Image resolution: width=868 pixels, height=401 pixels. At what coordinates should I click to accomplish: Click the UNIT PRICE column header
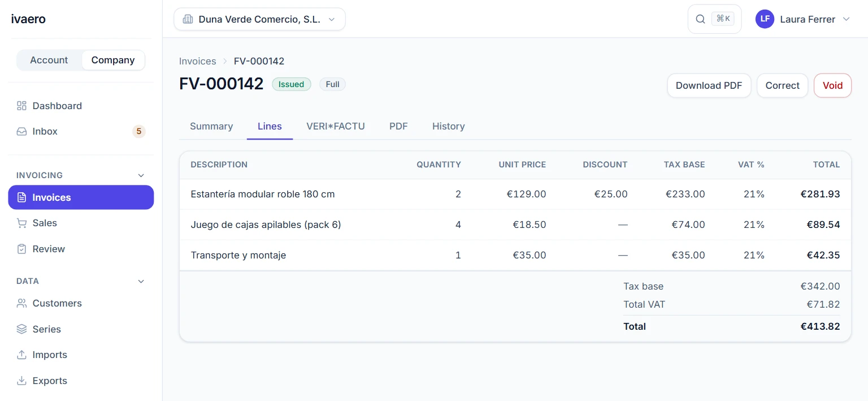(523, 165)
